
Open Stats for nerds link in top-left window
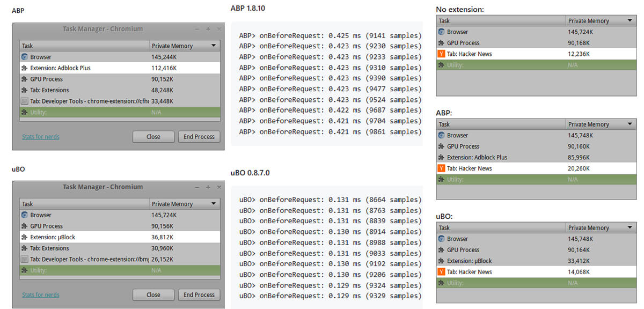pos(41,137)
